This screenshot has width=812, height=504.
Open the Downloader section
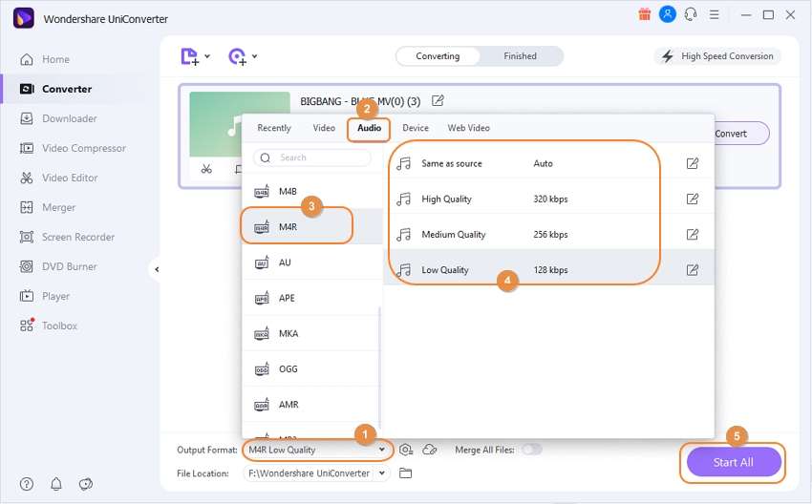(x=58, y=118)
